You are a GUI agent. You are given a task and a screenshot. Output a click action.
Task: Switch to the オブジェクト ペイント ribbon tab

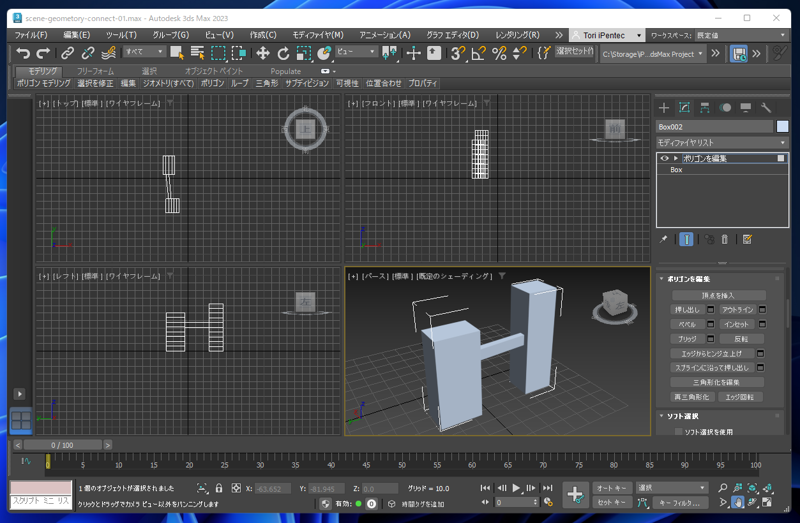[x=214, y=71]
